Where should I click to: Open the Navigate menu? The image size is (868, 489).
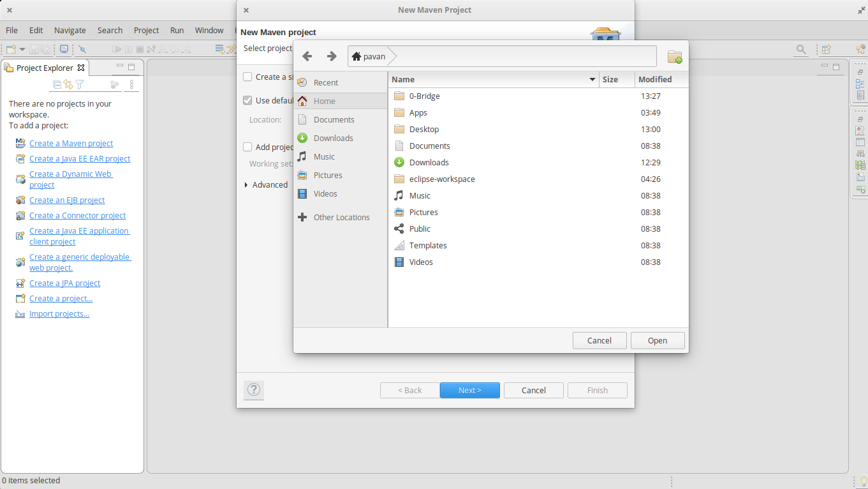pyautogui.click(x=70, y=30)
